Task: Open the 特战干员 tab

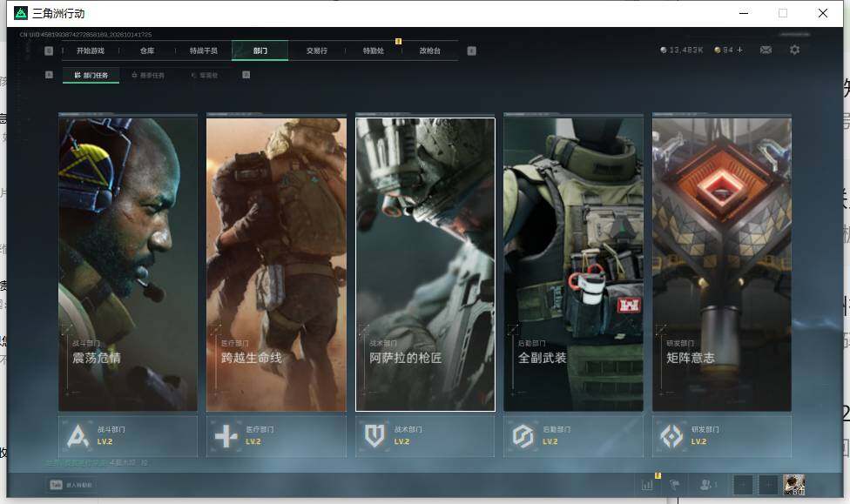Action: pos(203,51)
